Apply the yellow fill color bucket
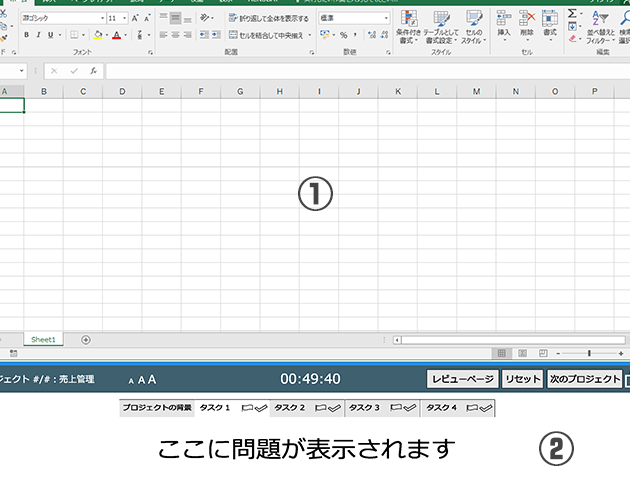The height and width of the screenshot is (502, 630). pyautogui.click(x=98, y=35)
